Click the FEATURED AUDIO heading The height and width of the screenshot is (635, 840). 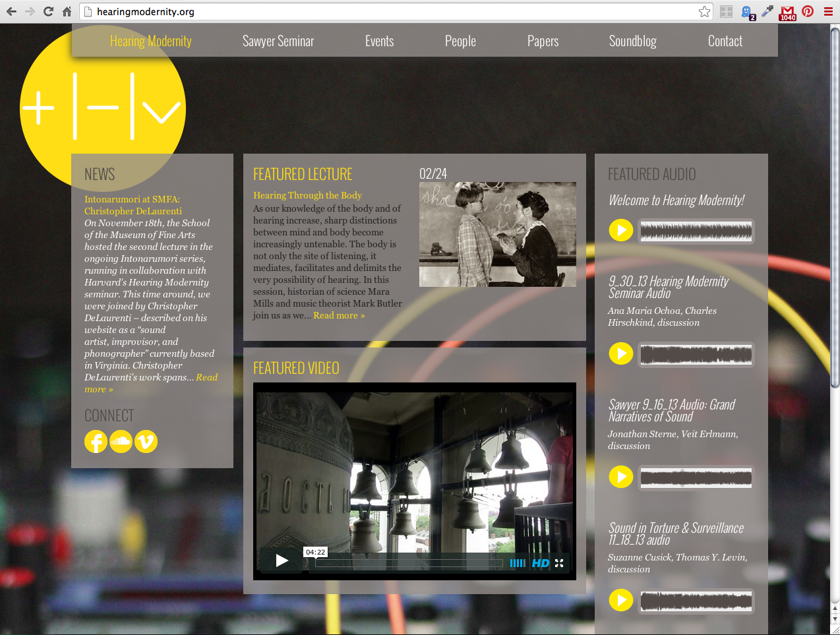point(651,174)
